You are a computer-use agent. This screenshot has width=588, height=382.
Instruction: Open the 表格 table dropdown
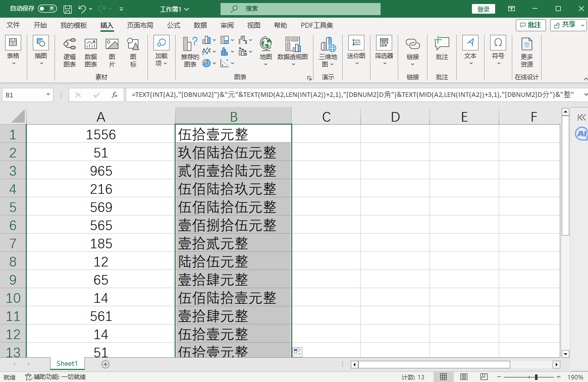tap(13, 51)
